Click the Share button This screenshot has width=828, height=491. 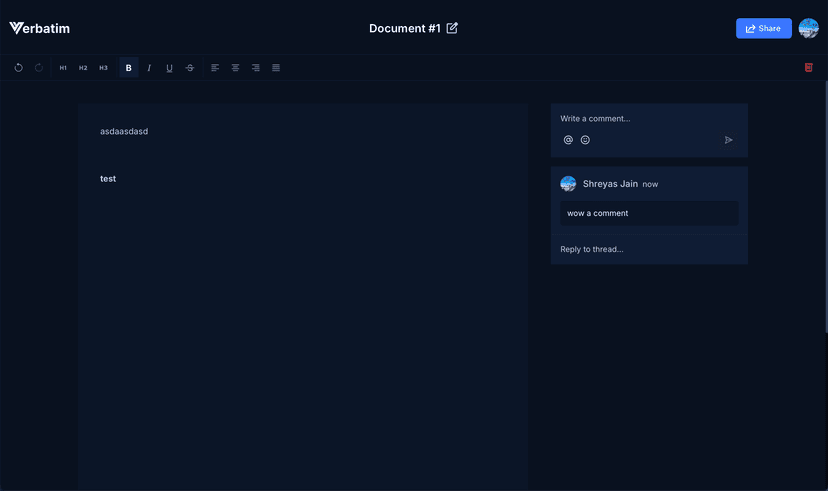click(763, 29)
